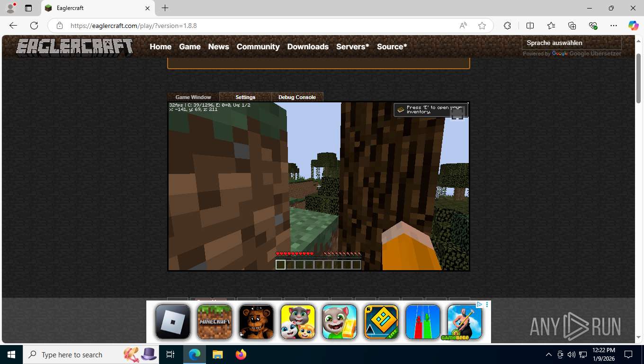Open the Source* menu item
644x364 pixels.
tap(392, 46)
